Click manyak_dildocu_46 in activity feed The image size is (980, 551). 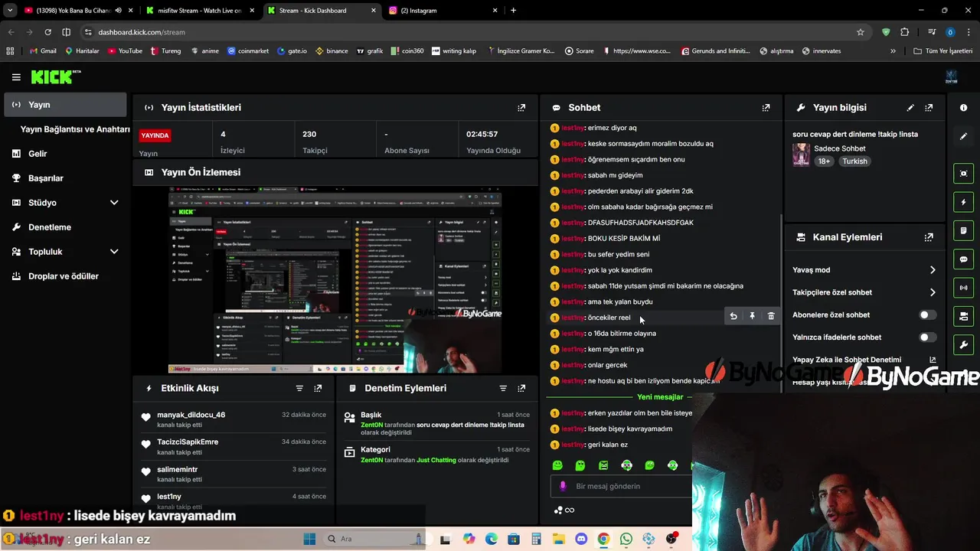pyautogui.click(x=191, y=415)
